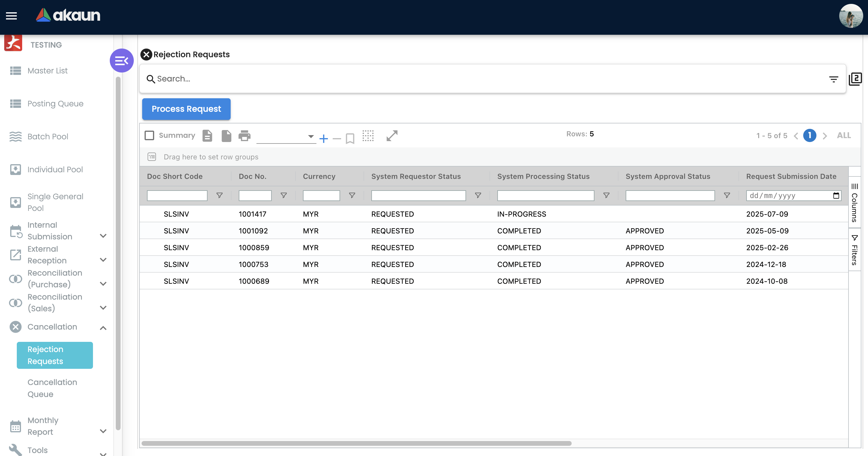This screenshot has width=868, height=456.
Task: Open Posting Queue page
Action: pyautogui.click(x=55, y=104)
